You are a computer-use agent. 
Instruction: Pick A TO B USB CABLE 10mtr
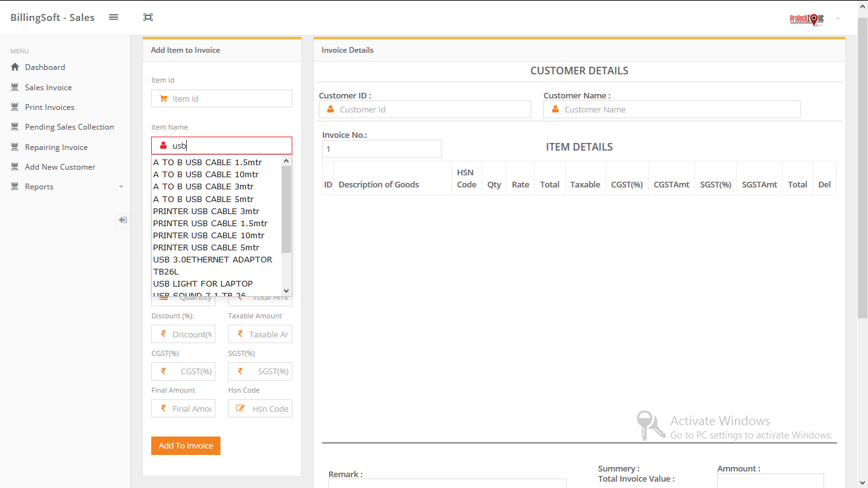(x=206, y=174)
